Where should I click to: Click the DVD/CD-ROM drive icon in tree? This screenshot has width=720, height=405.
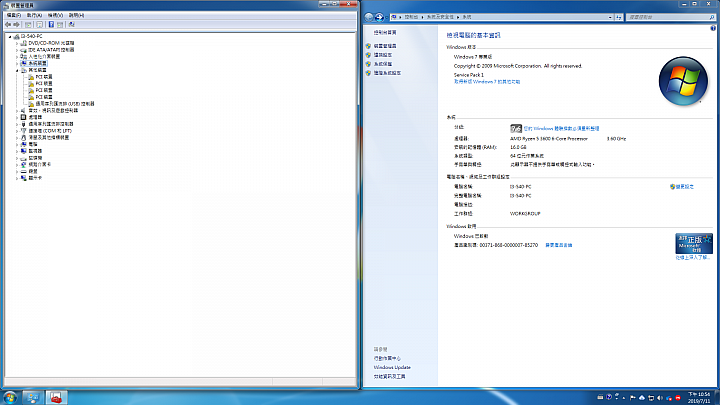click(23, 43)
